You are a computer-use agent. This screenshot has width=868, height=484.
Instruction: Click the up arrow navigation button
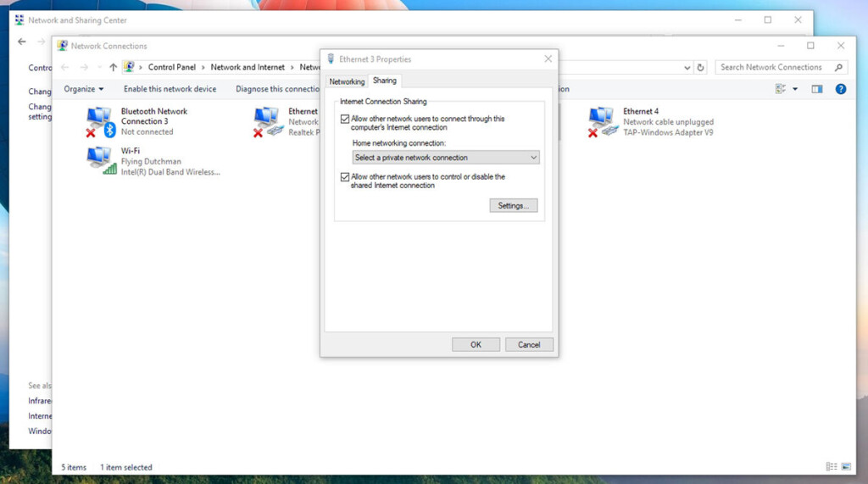coord(113,68)
